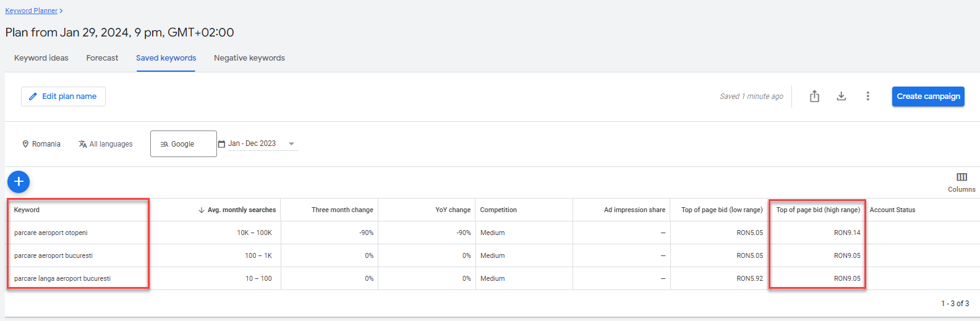Click the 'parcare langa aeroport bucuresti' keyword
Screen dimensions: 980x321
pyautogui.click(x=62, y=279)
